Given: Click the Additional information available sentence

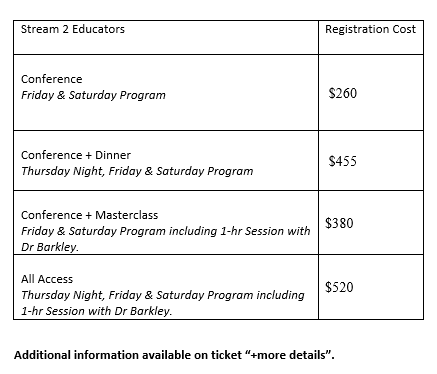Looking at the screenshot, I should (x=174, y=355).
